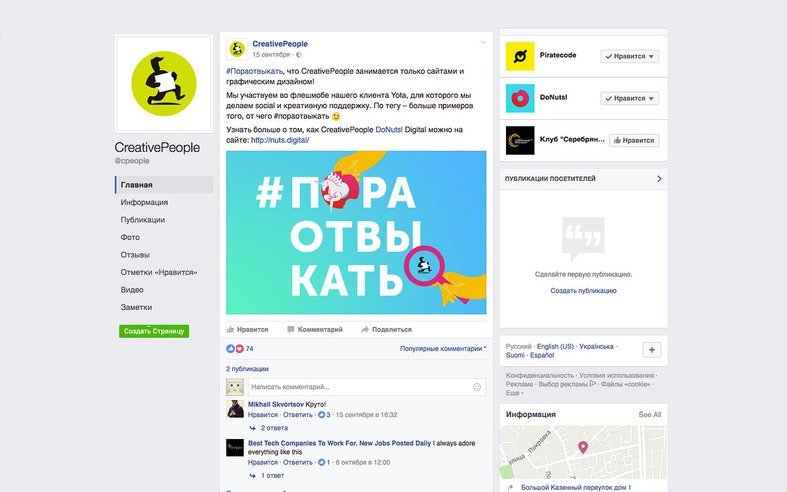Click the thumbs-up Нравится icon under post

pyautogui.click(x=230, y=329)
